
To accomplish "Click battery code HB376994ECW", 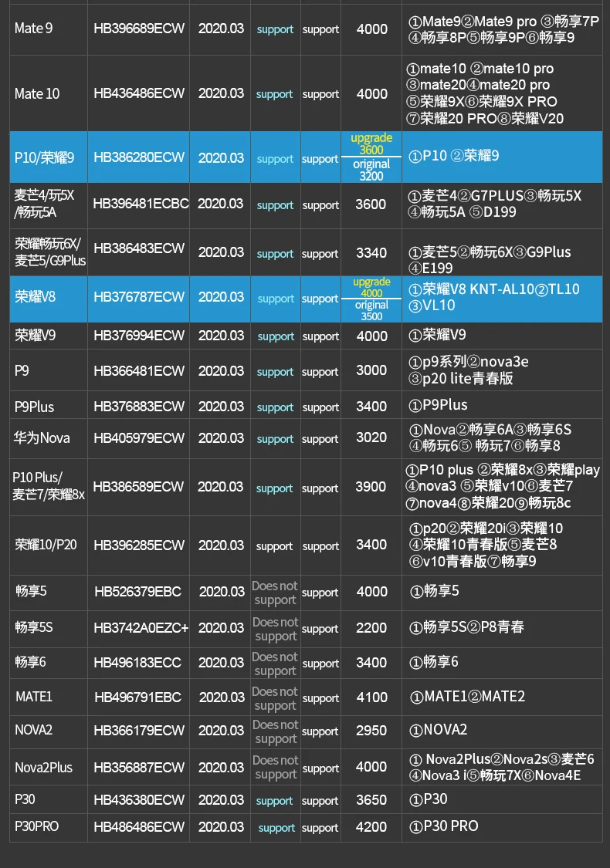I will tap(138, 335).
